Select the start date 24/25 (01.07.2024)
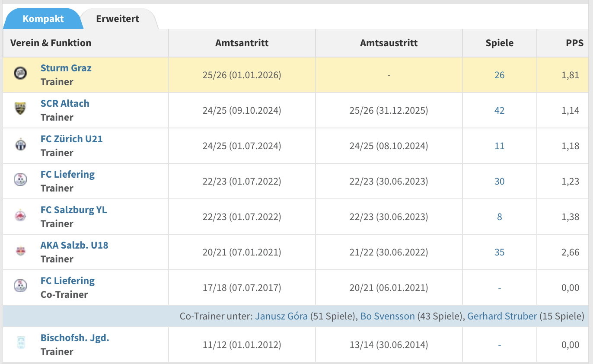Screen dimensions: 593x364 point(242,146)
